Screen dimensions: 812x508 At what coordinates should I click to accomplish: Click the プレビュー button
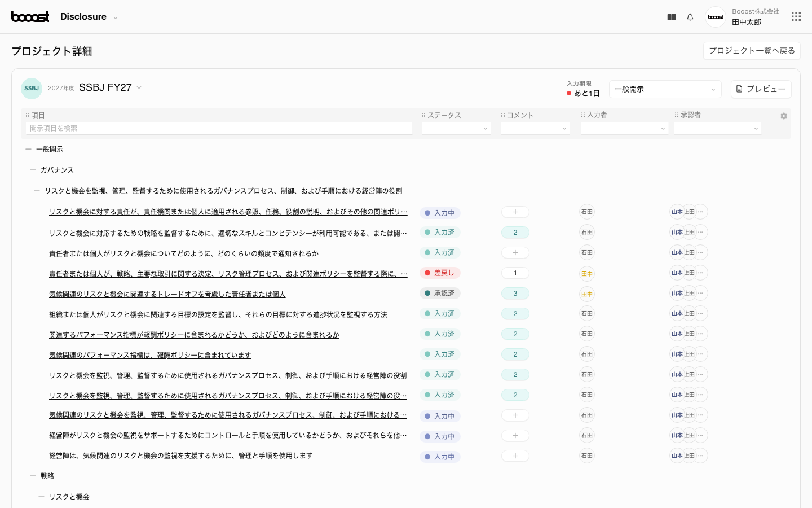761,89
